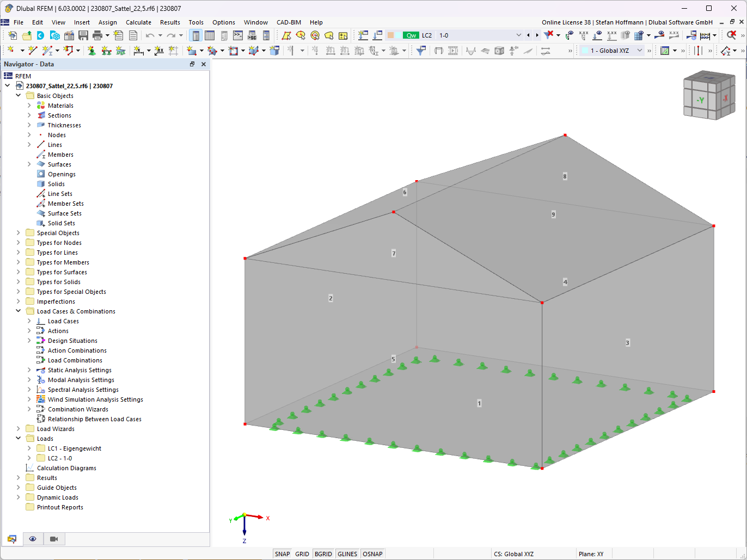747x560 pixels.
Task: Disable GRID in the status bar
Action: 302,553
